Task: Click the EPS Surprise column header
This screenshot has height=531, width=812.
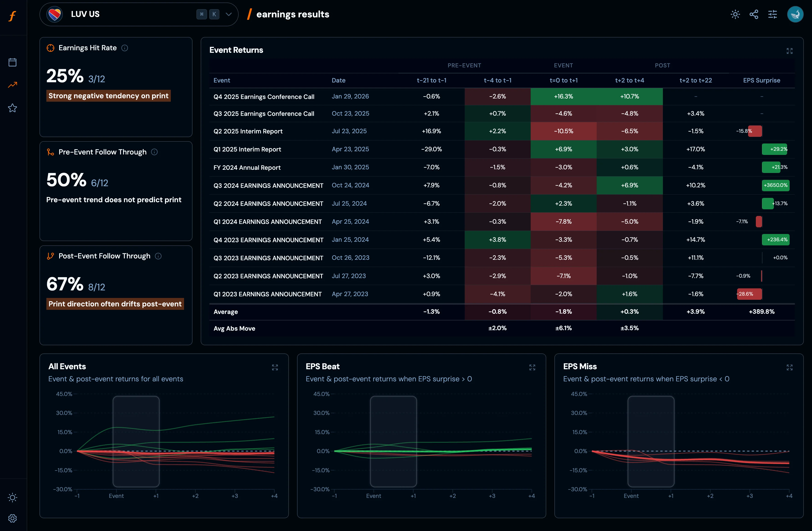Action: point(762,81)
